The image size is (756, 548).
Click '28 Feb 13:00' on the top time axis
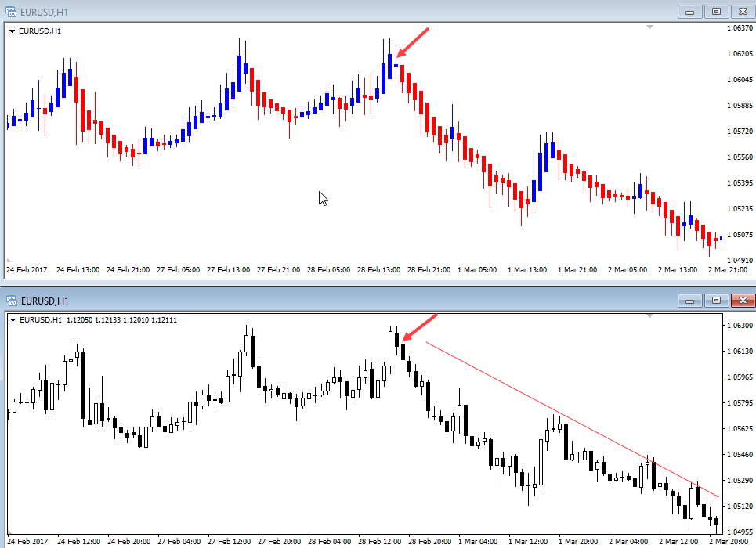pos(379,270)
